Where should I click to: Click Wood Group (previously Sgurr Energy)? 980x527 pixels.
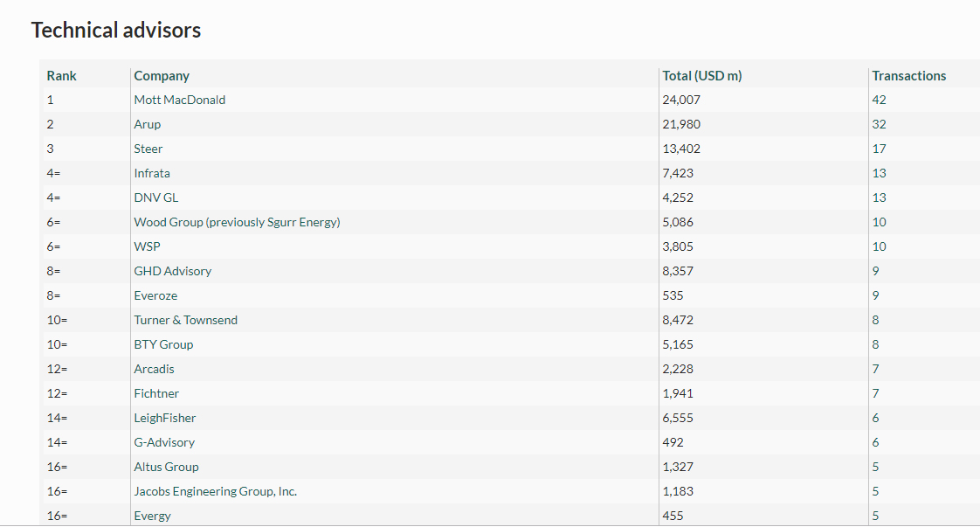coord(237,223)
